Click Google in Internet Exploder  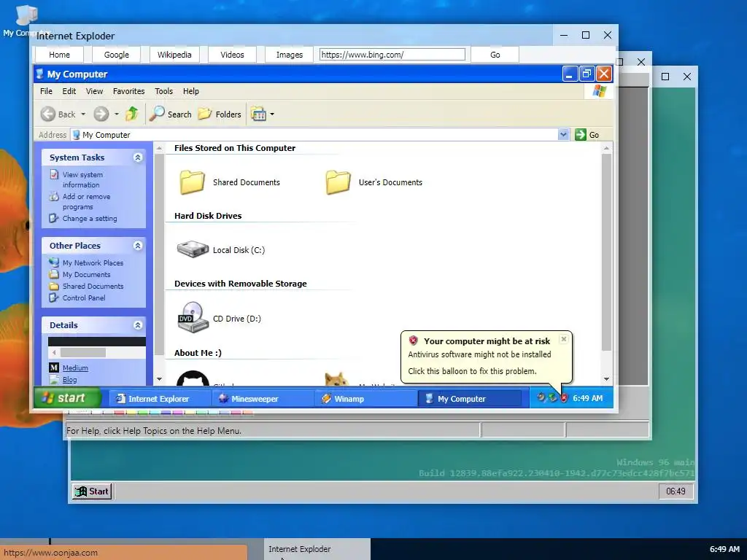tap(116, 55)
